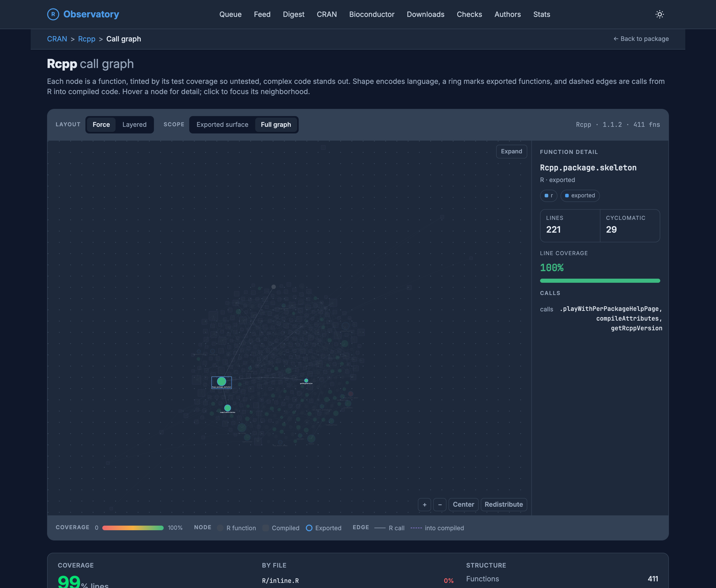Click the 'R function' node legend entry

[237, 528]
